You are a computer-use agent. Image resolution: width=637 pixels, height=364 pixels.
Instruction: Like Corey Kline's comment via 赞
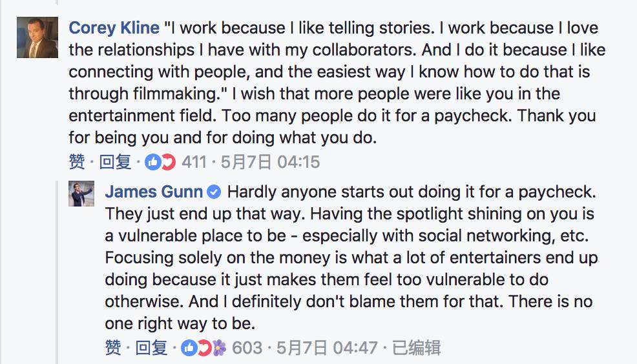click(77, 161)
